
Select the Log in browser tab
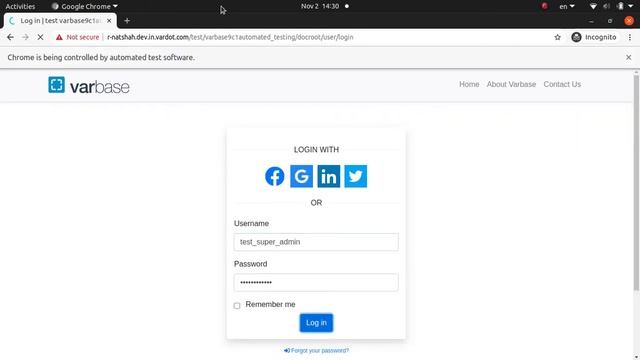60,20
